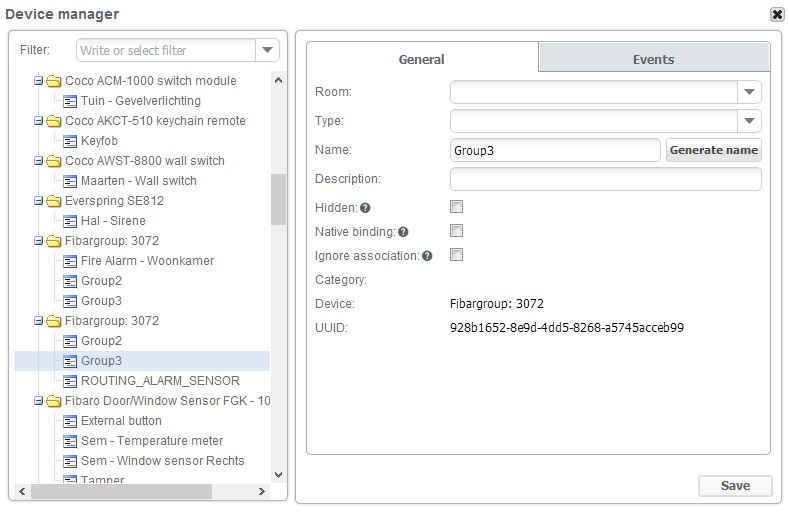Open the Filter dropdown arrow
Screen dimensions: 789x513
(x=267, y=50)
